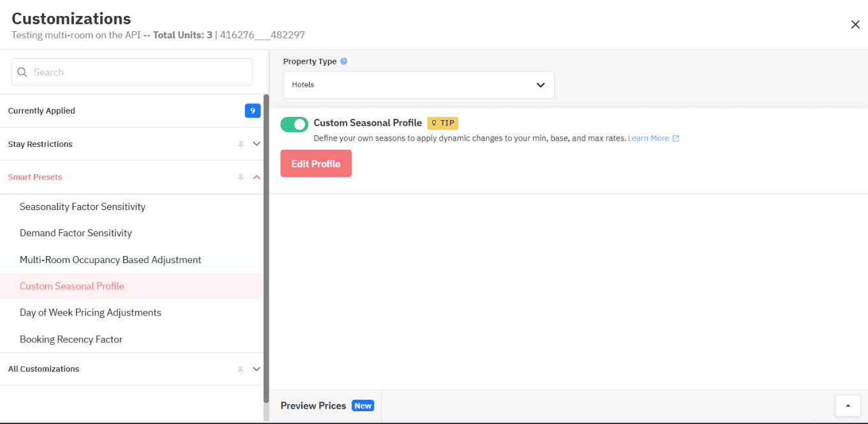
Task: Open the TIP badge next to Custom Seasonal Profile
Action: (442, 123)
